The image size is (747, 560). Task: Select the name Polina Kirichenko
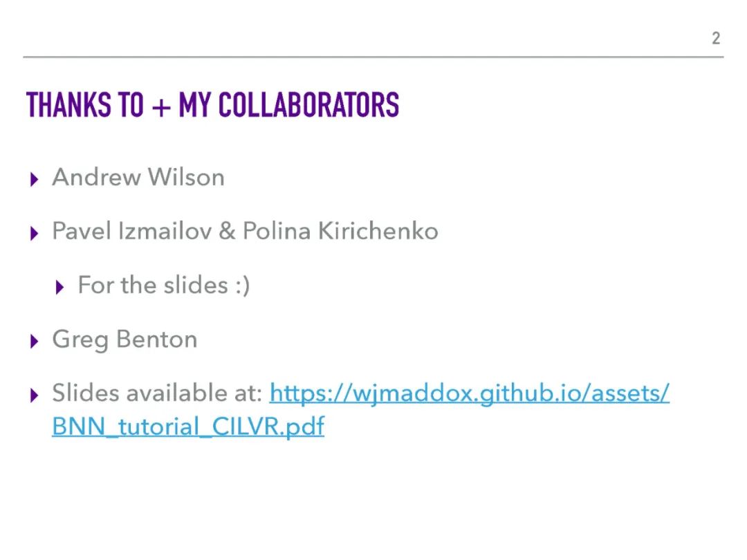[340, 231]
